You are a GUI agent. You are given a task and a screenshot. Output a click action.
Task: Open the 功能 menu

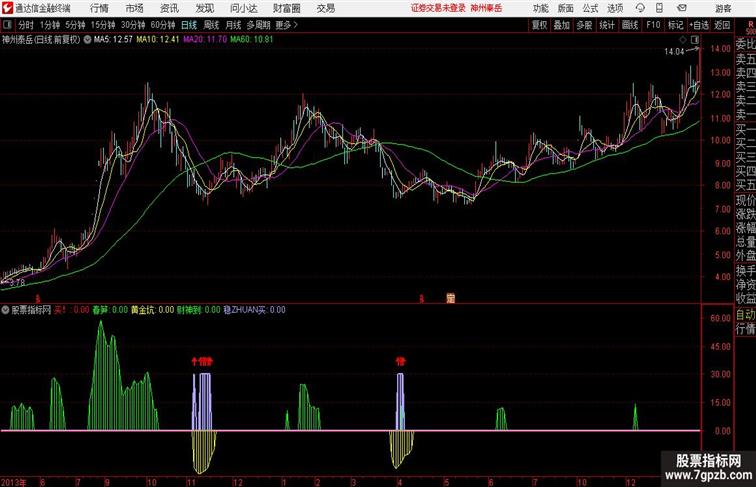[540, 8]
